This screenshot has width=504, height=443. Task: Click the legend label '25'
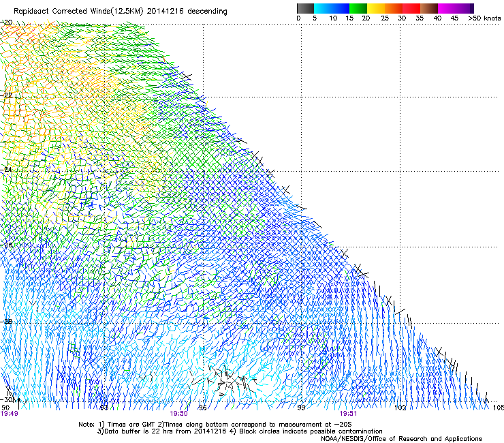coord(385,18)
